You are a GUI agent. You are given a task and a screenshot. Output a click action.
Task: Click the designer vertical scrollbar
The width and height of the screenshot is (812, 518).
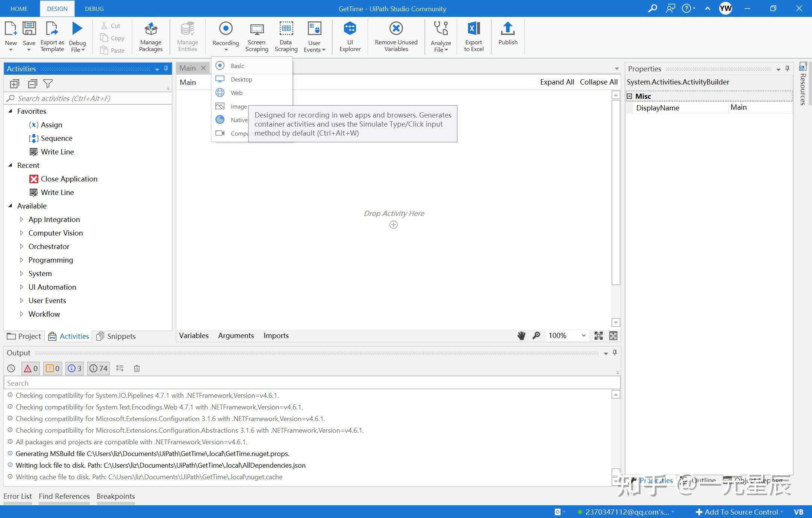pyautogui.click(x=615, y=192)
